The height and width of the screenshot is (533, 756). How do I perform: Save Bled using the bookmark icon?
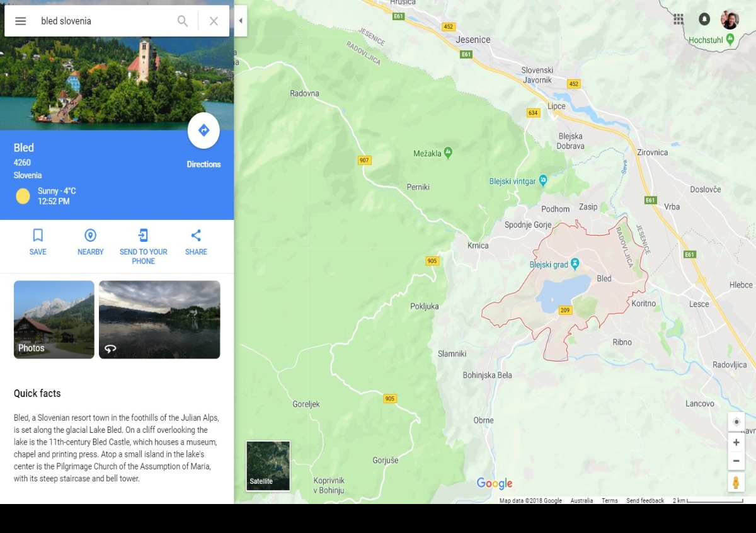tap(38, 236)
